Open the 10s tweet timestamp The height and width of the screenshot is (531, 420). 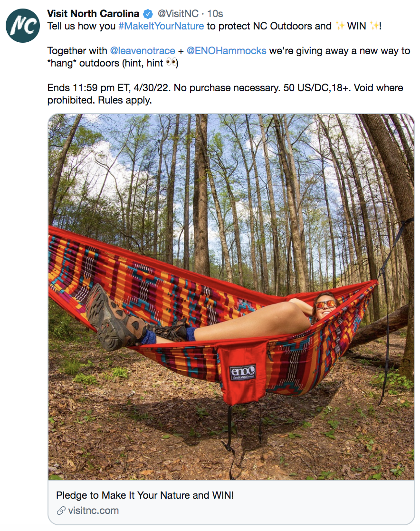[x=215, y=14]
